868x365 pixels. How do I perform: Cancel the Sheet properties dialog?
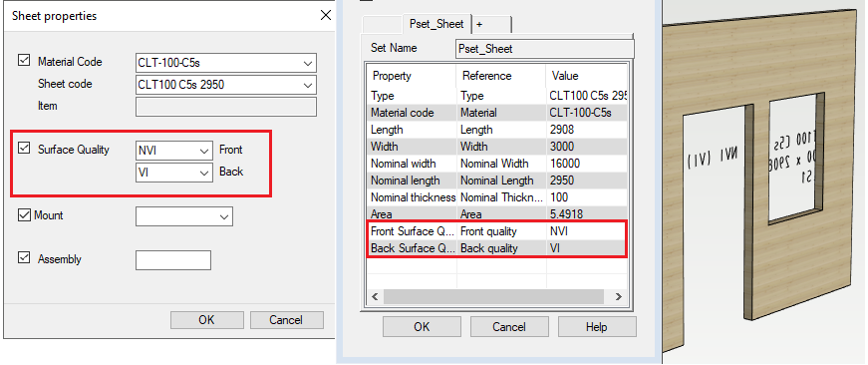tap(287, 320)
